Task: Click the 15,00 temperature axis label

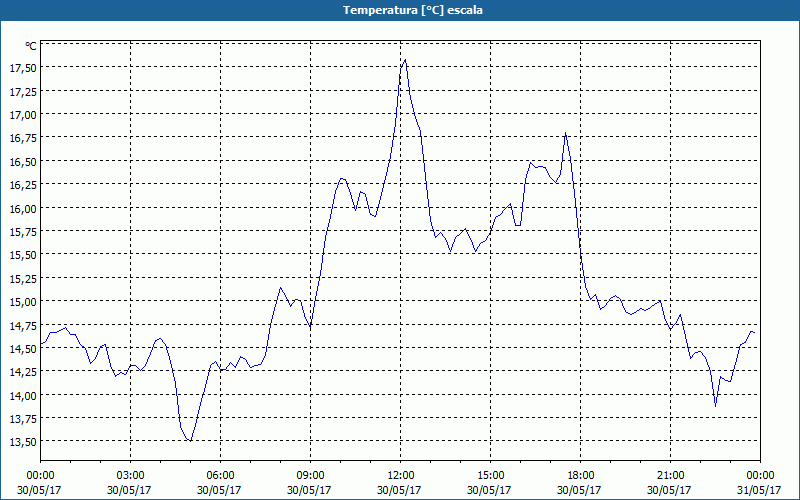Action: click(x=23, y=302)
